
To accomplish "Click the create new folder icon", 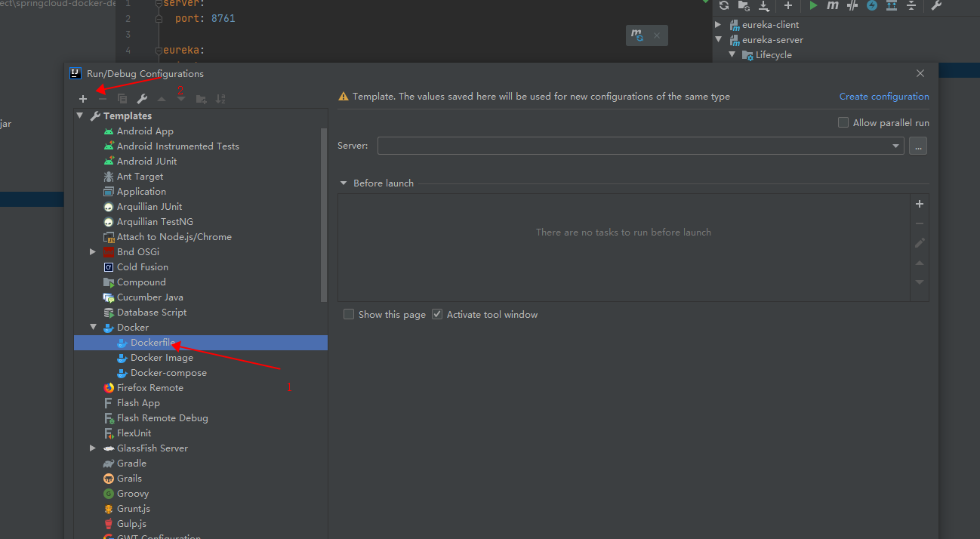I will click(201, 99).
